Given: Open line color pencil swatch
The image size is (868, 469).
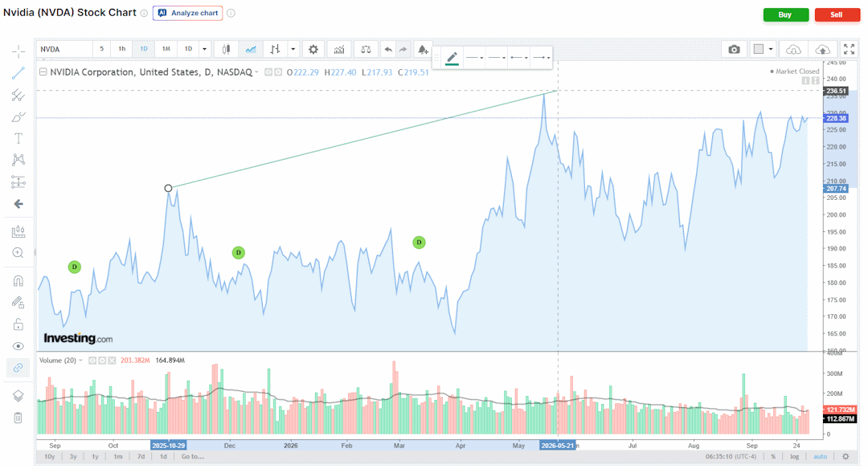Looking at the screenshot, I should tap(452, 58).
